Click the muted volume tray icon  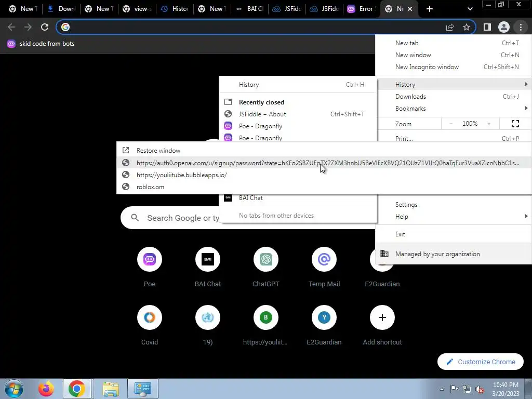tap(480, 389)
